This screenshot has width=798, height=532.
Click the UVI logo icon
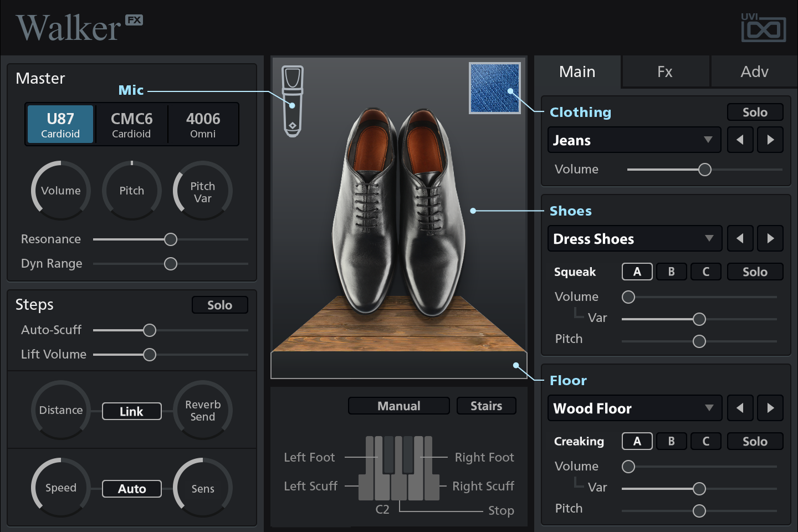tap(763, 28)
